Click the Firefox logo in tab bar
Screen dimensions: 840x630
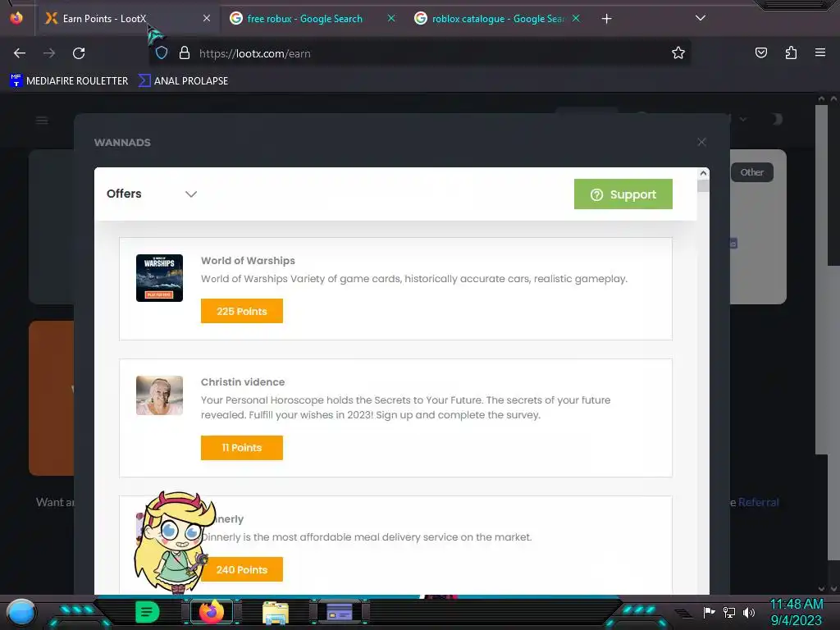pyautogui.click(x=16, y=18)
